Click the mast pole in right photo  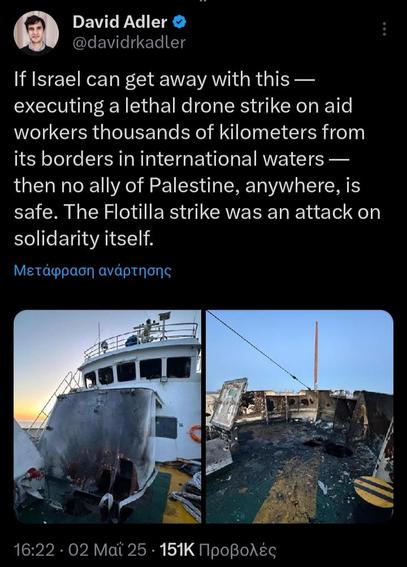tap(316, 355)
